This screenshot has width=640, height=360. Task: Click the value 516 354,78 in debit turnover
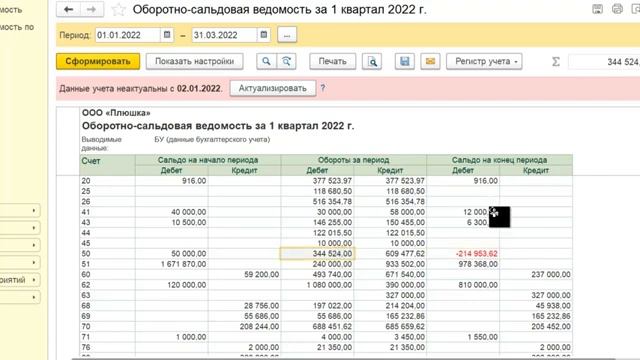(332, 202)
